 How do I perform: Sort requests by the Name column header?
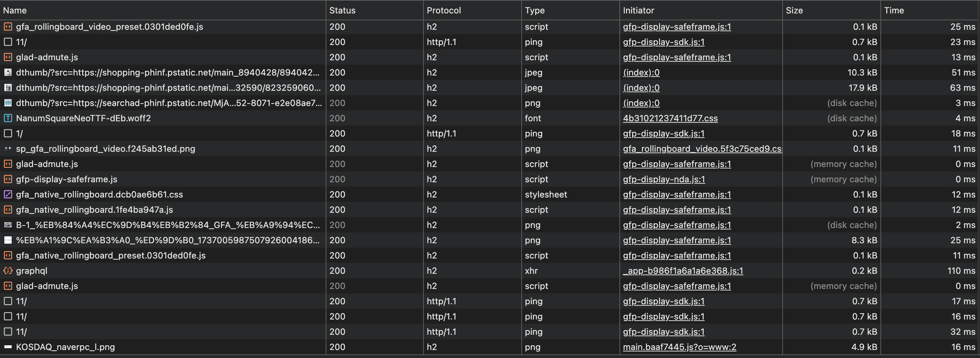(15, 10)
